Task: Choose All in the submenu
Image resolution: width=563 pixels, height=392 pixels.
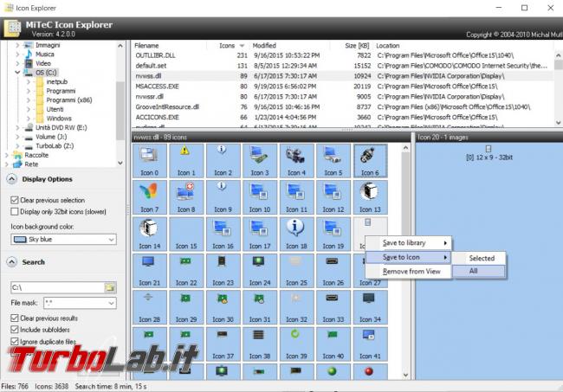Action: (x=479, y=271)
